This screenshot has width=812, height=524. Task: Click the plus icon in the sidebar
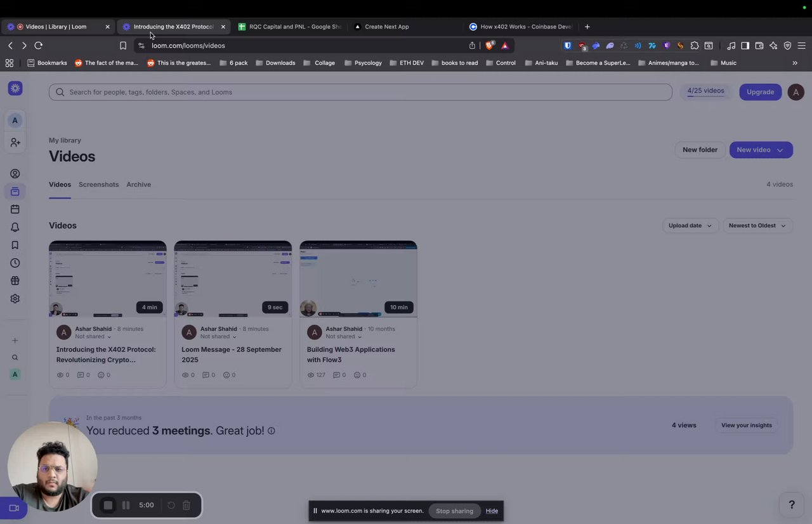click(15, 341)
